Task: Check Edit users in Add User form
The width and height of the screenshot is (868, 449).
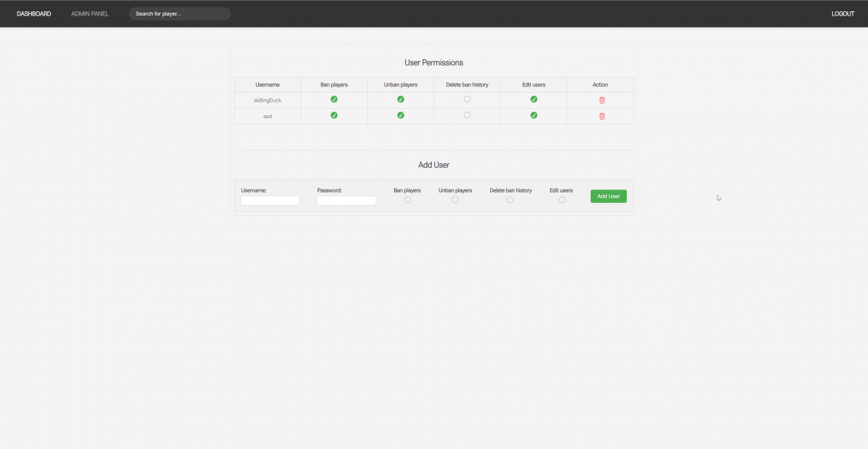Action: [562, 199]
